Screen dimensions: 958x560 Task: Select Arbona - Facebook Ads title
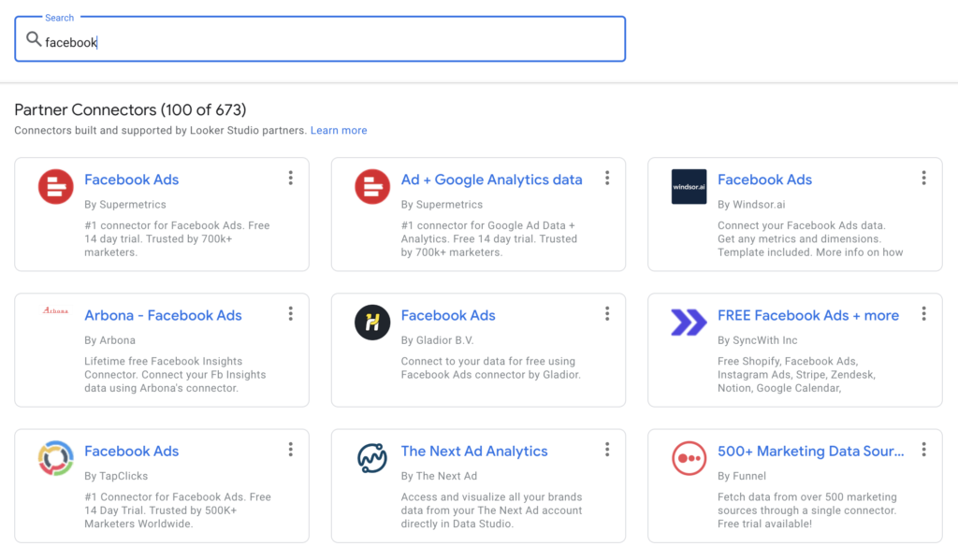(163, 315)
